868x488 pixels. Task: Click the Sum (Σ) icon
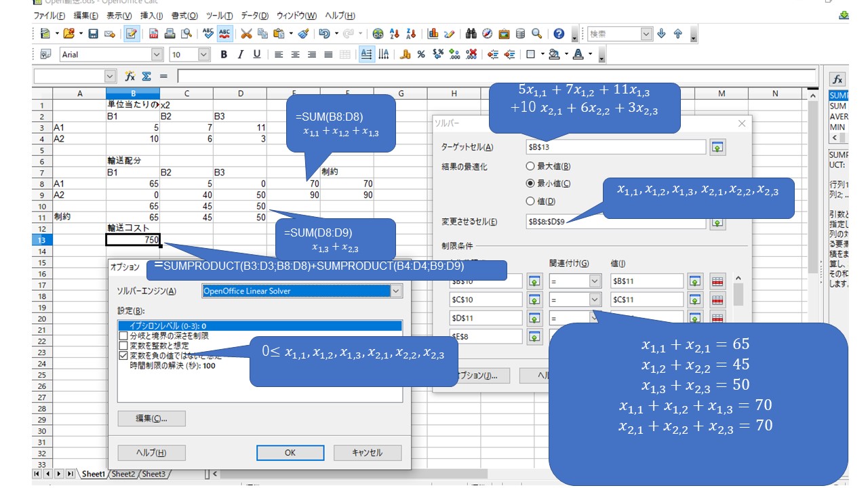tap(147, 77)
